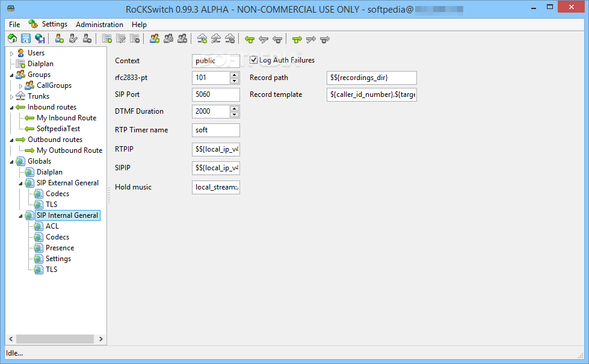589x364 pixels.
Task: Collapse the Groups tree node
Action: (x=11, y=75)
